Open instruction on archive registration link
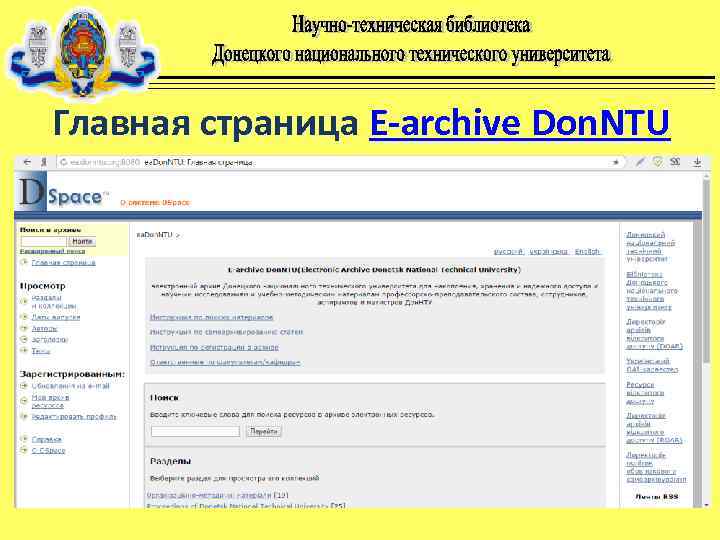This screenshot has height=540, width=720. point(214,348)
